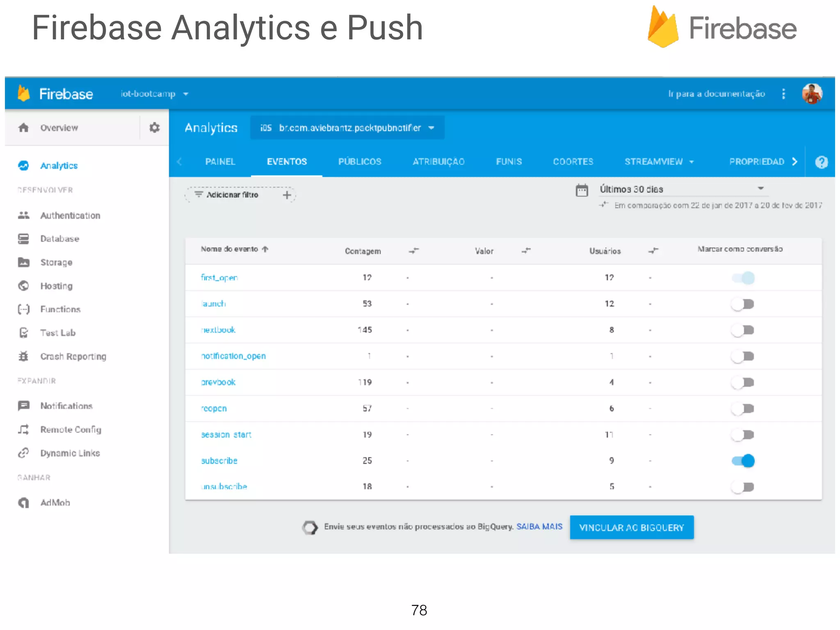Open the nextbook event link
The width and height of the screenshot is (840, 630).
218,330
